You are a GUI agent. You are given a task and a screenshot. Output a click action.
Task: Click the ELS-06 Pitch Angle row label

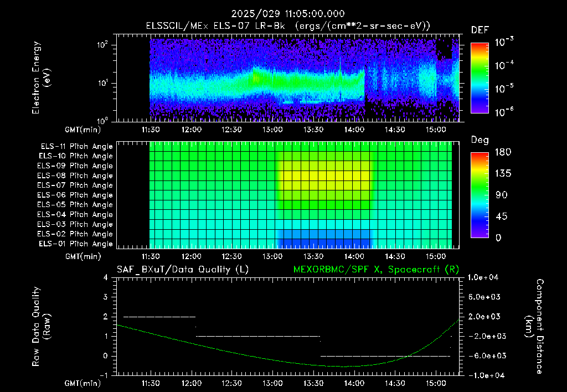pos(75,195)
